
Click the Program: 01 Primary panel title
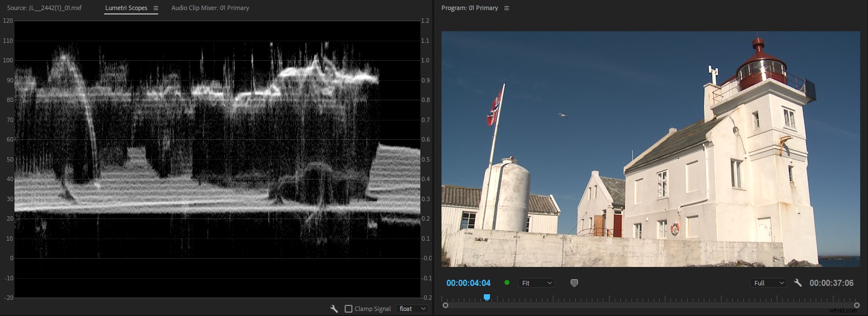469,8
